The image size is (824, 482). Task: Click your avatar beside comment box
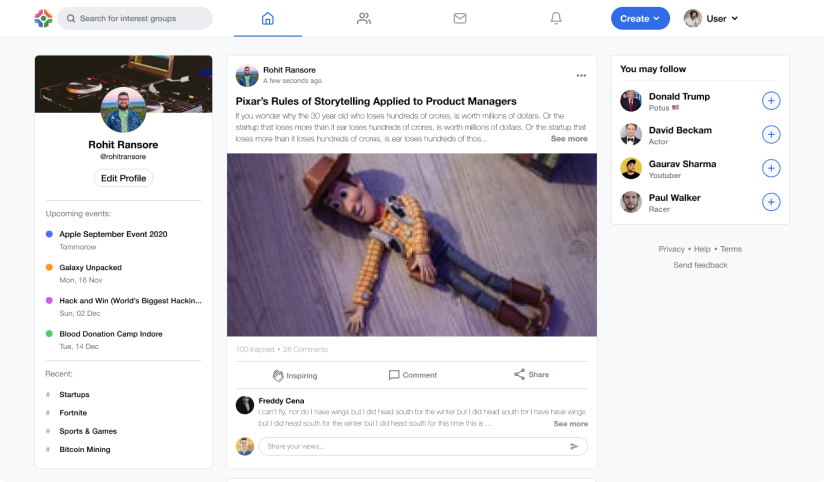pyautogui.click(x=245, y=446)
